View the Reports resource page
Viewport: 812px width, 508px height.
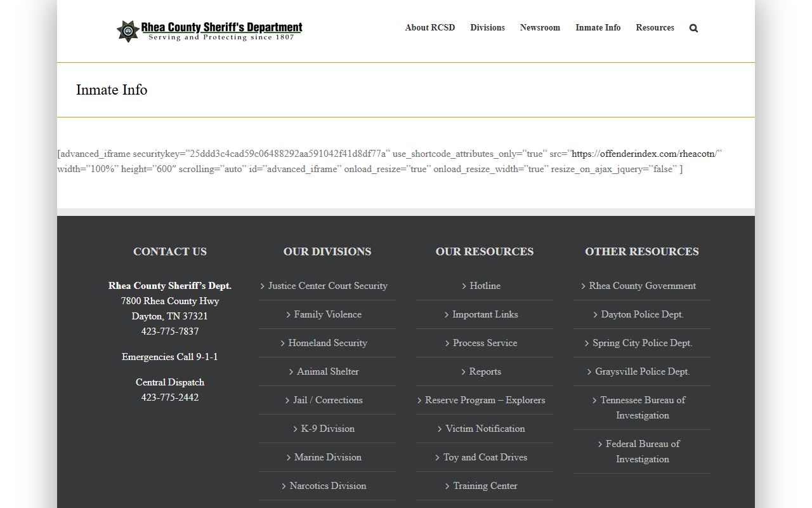[485, 371]
